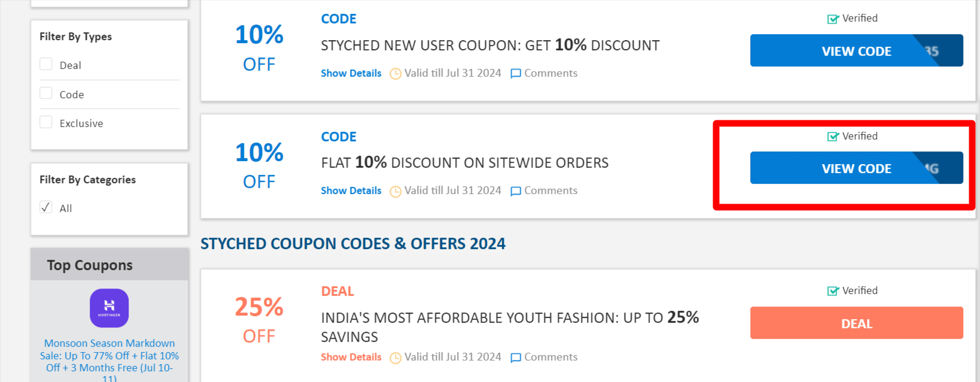Reveal code for Styched new user coupon
Image resolution: width=980 pixels, height=382 pixels.
856,51
